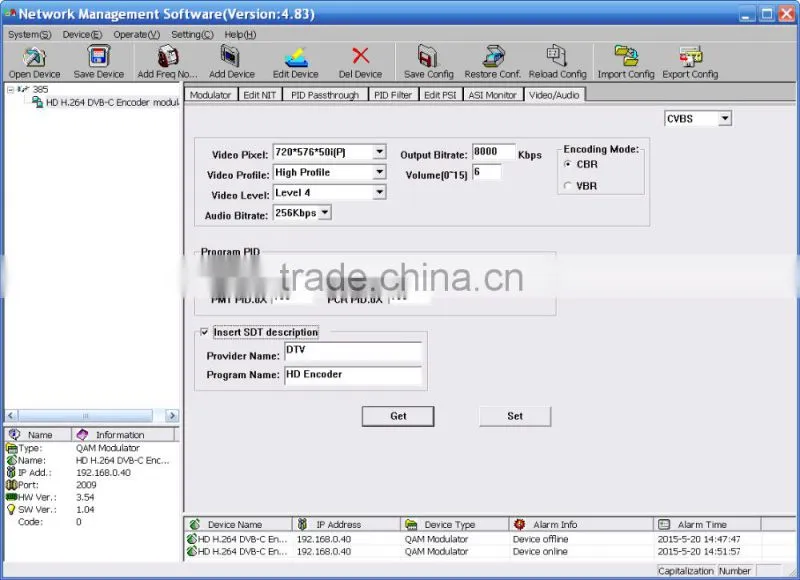Click the Information column header icon
800x580 pixels.
click(82, 434)
